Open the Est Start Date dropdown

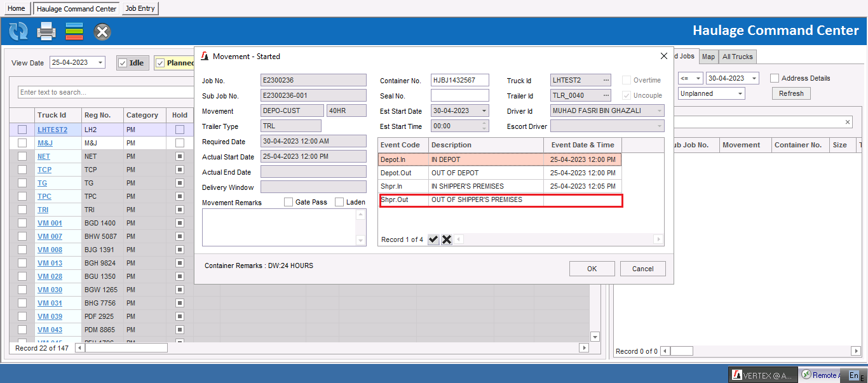[484, 111]
